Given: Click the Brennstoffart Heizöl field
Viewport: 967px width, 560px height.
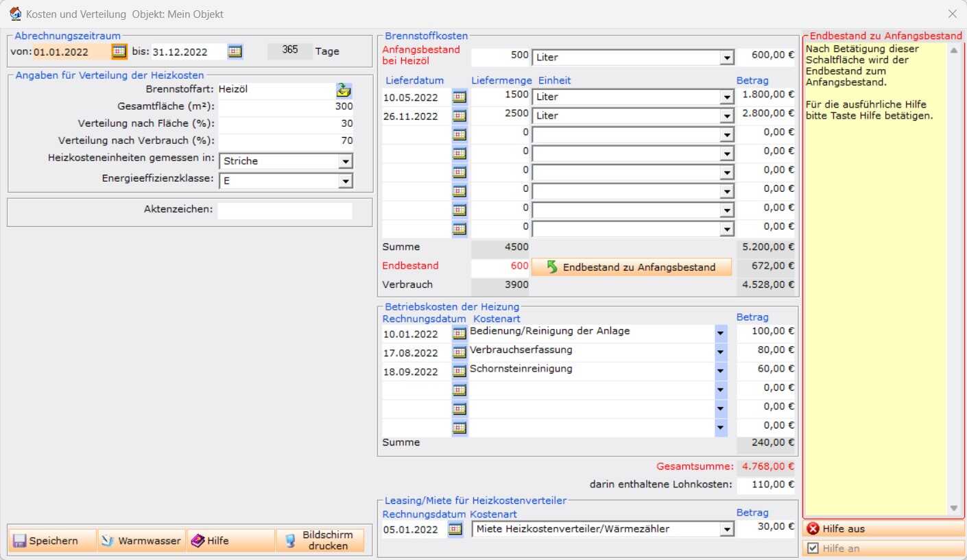Looking at the screenshot, I should pyautogui.click(x=276, y=90).
